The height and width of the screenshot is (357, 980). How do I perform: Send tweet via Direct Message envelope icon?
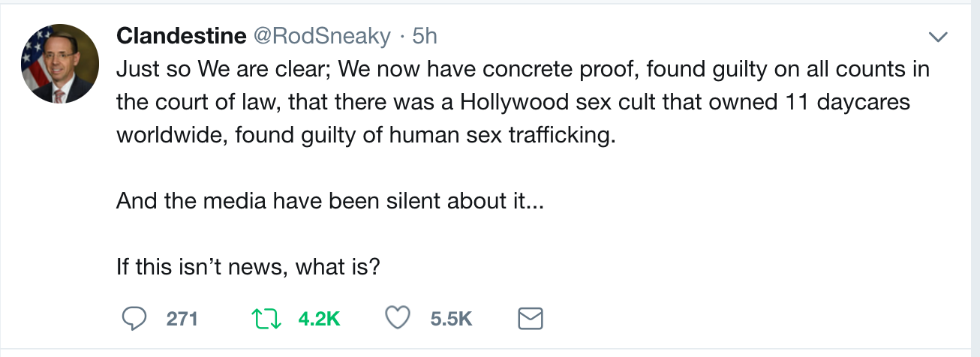tap(531, 319)
